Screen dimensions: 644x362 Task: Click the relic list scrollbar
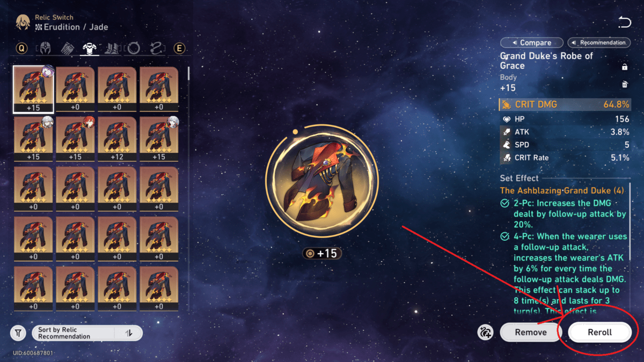pos(188,73)
